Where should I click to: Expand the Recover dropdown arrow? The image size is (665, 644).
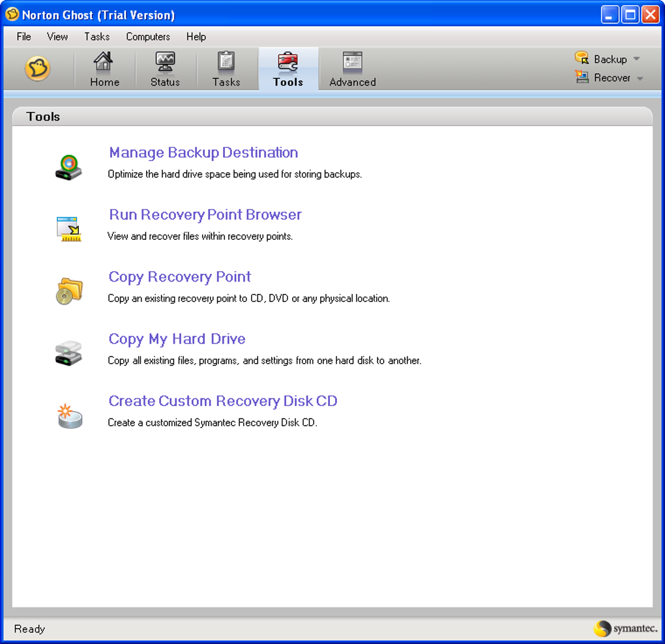pos(640,78)
